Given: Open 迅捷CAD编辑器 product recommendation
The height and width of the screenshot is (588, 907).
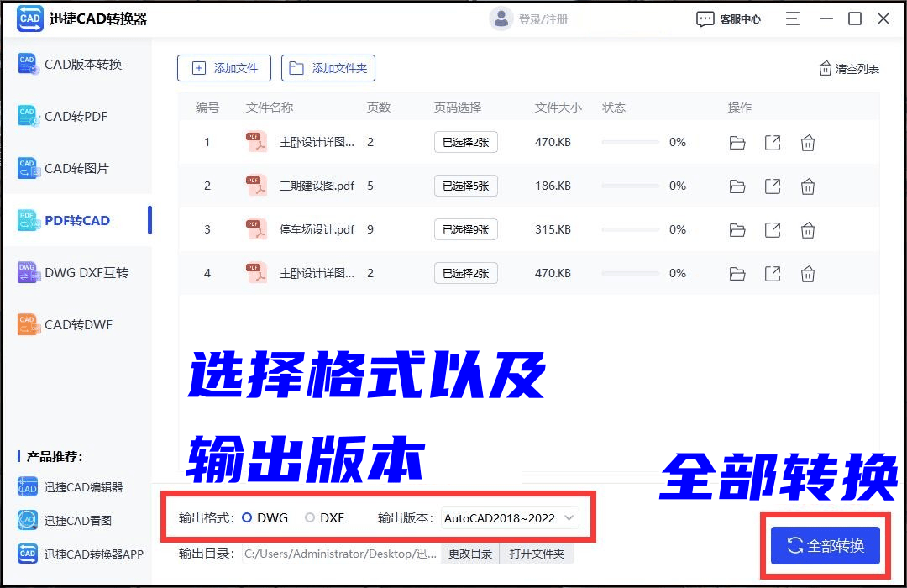Looking at the screenshot, I should 70,486.
